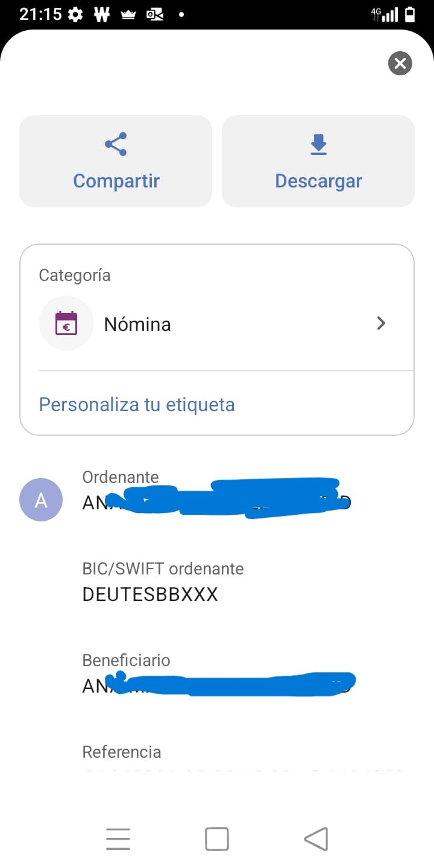
Task: Tap the Referencia label
Action: 122,752
